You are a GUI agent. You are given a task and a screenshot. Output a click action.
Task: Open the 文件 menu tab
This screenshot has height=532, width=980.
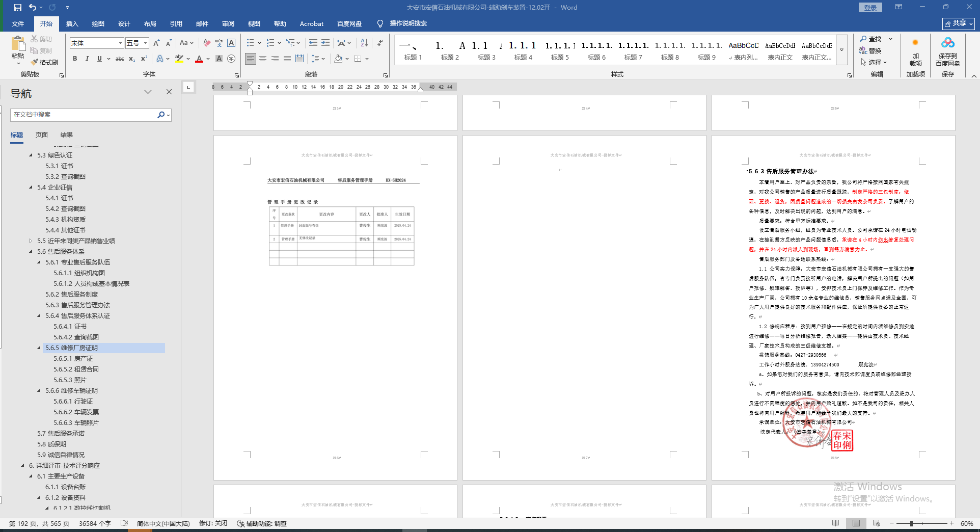click(18, 24)
